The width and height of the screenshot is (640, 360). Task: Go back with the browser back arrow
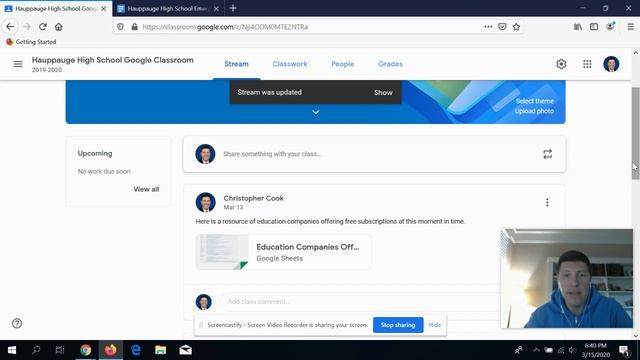10,27
